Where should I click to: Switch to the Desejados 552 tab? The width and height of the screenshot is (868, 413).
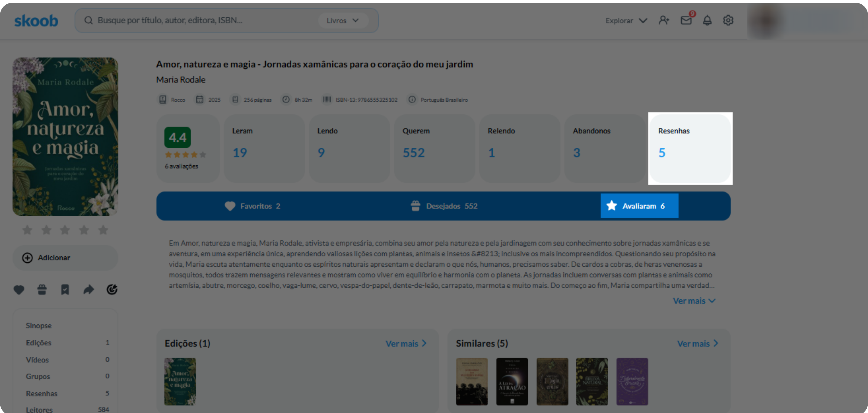coord(444,206)
